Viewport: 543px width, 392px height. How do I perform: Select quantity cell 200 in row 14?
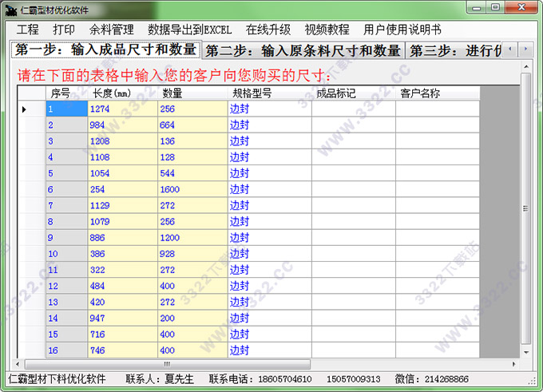[192, 319]
